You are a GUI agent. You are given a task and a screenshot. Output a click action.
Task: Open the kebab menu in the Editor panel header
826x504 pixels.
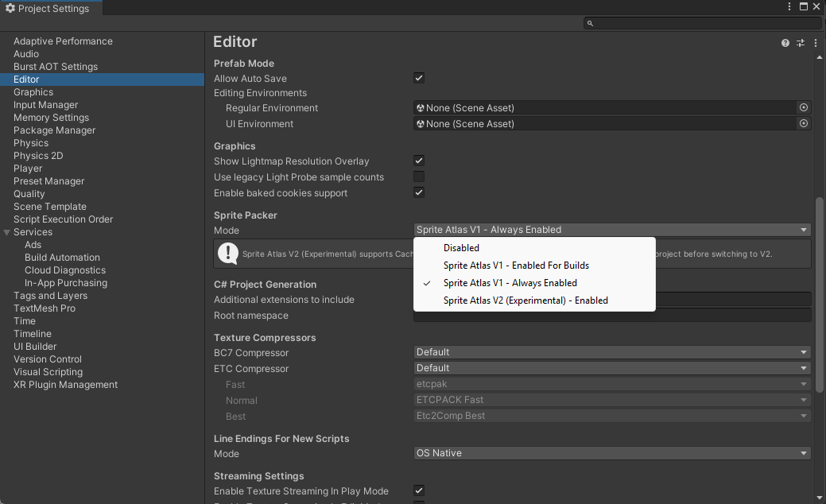click(x=816, y=43)
